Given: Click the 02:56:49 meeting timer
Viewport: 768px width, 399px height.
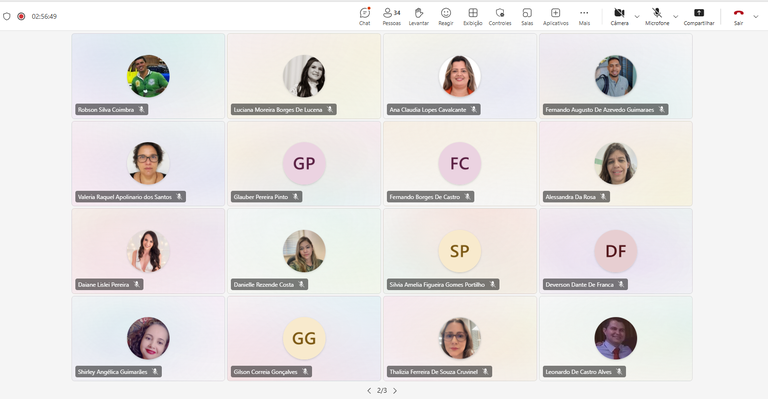Looking at the screenshot, I should coord(44,16).
